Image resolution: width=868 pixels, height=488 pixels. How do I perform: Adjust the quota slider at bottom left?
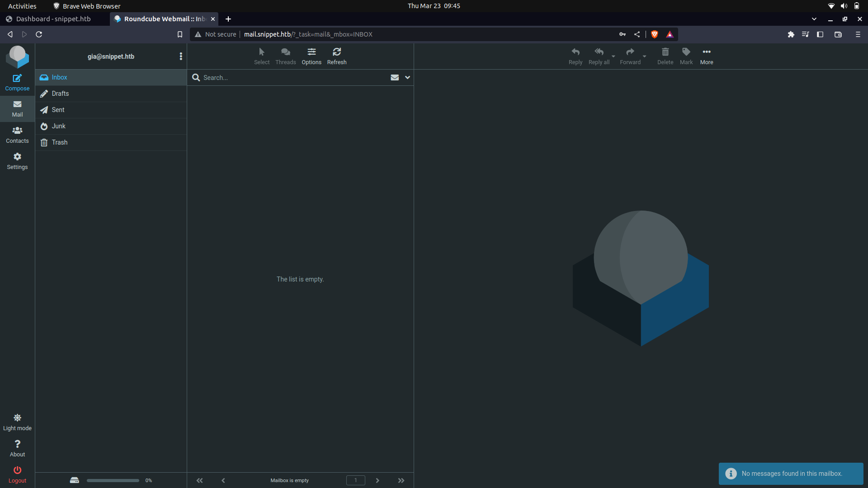click(113, 480)
